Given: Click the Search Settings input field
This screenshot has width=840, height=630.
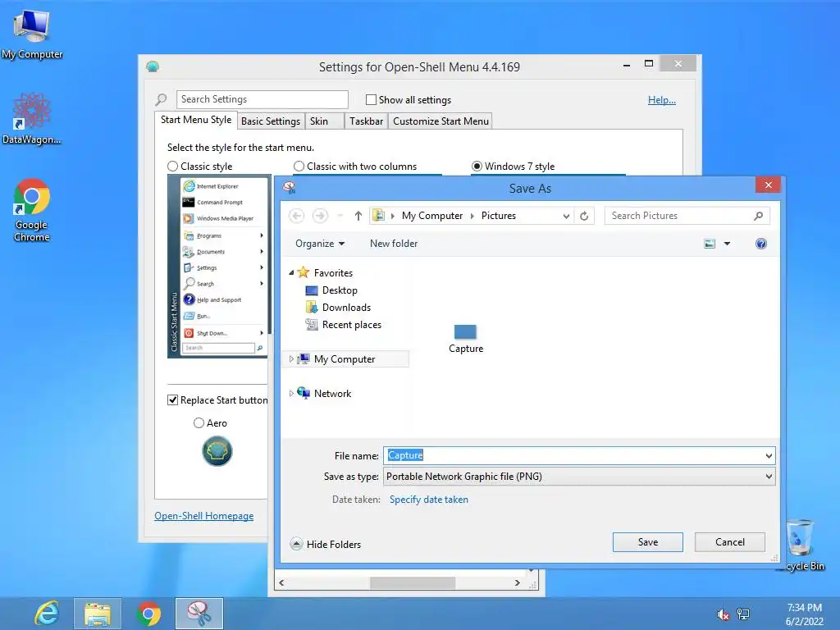Looking at the screenshot, I should coord(262,99).
